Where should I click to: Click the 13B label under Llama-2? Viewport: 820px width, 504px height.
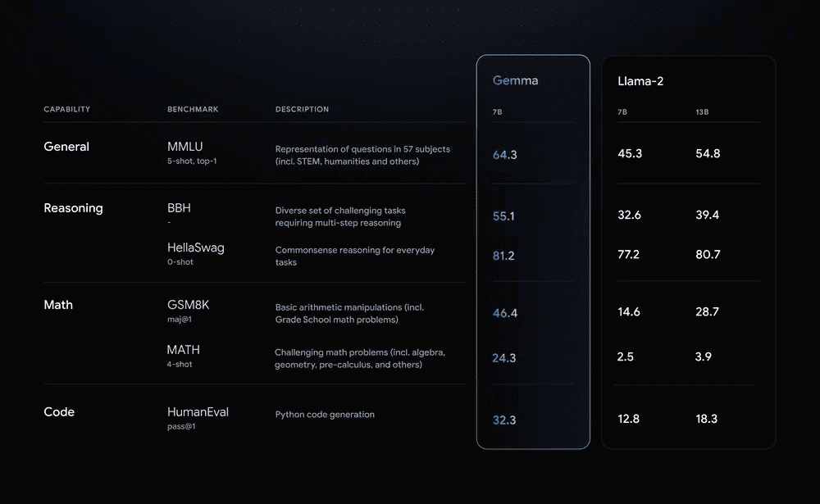coord(703,112)
